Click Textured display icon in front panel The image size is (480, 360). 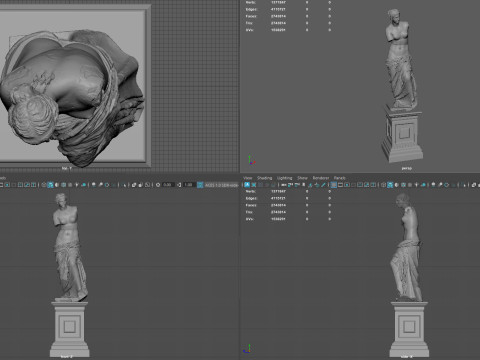click(x=70, y=185)
